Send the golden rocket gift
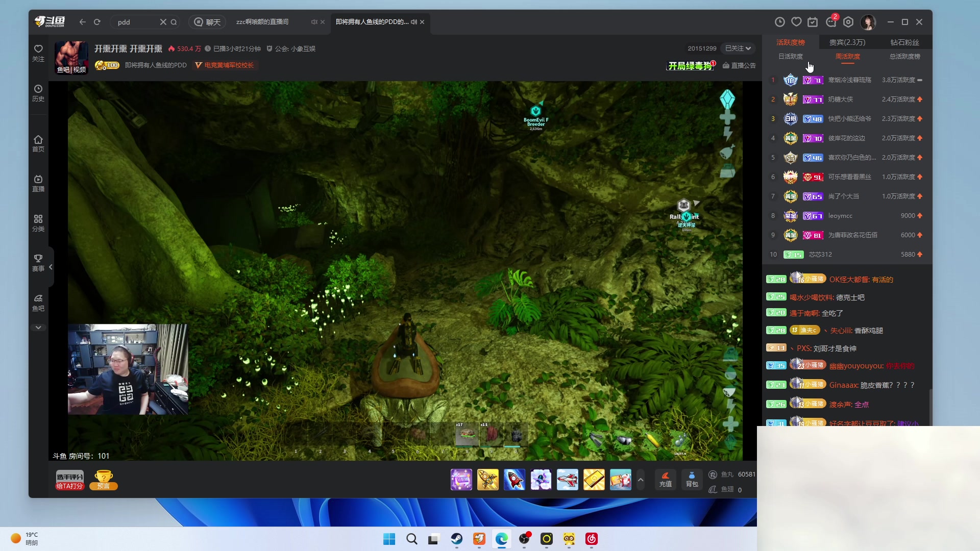Viewport: 980px width, 551px height. point(488,480)
